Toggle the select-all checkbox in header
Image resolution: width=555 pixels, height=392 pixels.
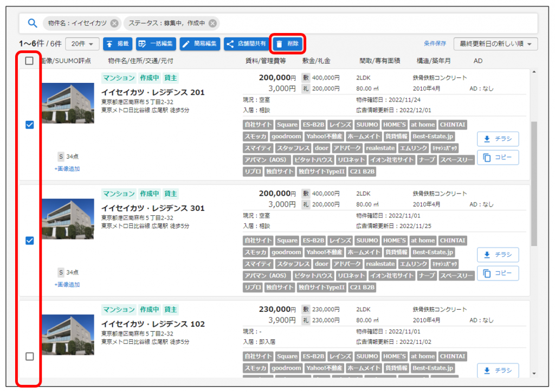click(x=29, y=61)
